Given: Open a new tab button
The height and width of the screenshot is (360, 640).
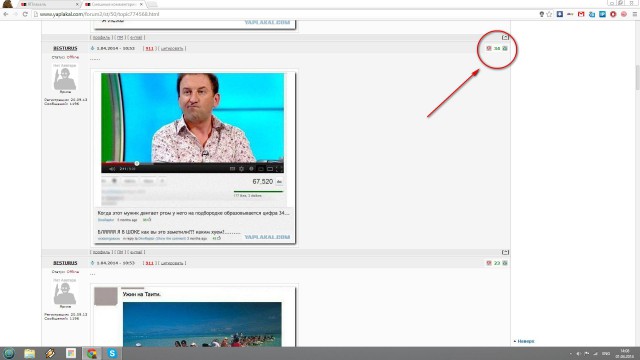Looking at the screenshot, I should coord(152,4).
